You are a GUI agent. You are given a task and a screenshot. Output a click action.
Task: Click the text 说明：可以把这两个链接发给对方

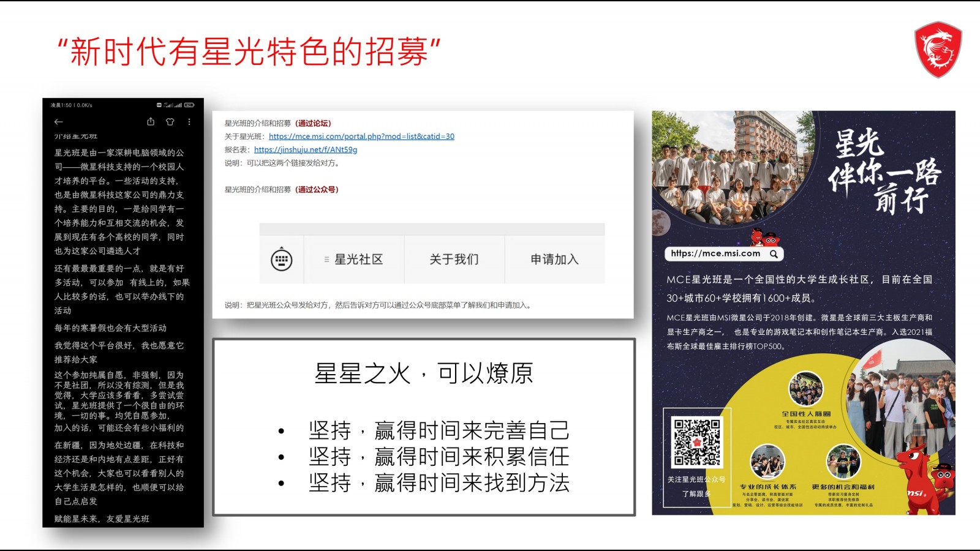pyautogui.click(x=282, y=163)
